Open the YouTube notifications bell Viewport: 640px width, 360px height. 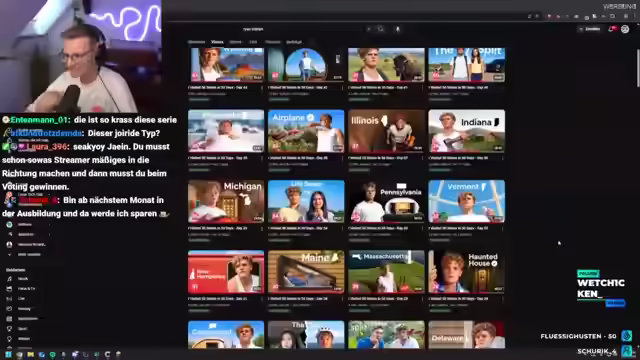611,29
